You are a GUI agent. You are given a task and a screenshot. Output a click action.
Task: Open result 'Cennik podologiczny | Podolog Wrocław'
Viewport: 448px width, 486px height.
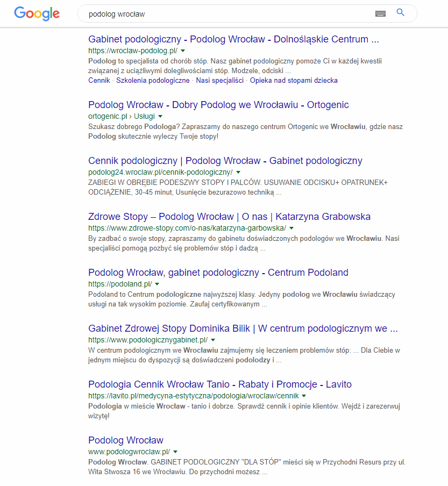tap(225, 161)
